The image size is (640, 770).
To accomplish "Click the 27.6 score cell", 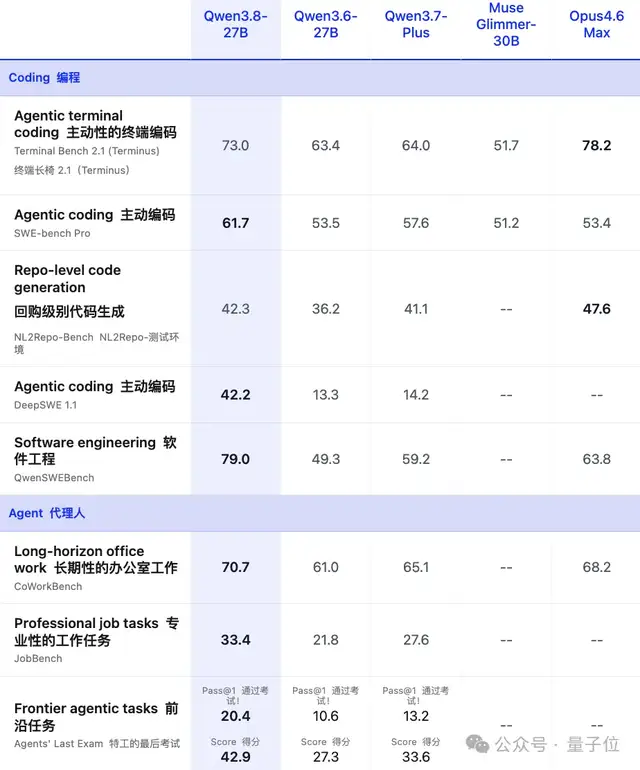I will coord(416,640).
